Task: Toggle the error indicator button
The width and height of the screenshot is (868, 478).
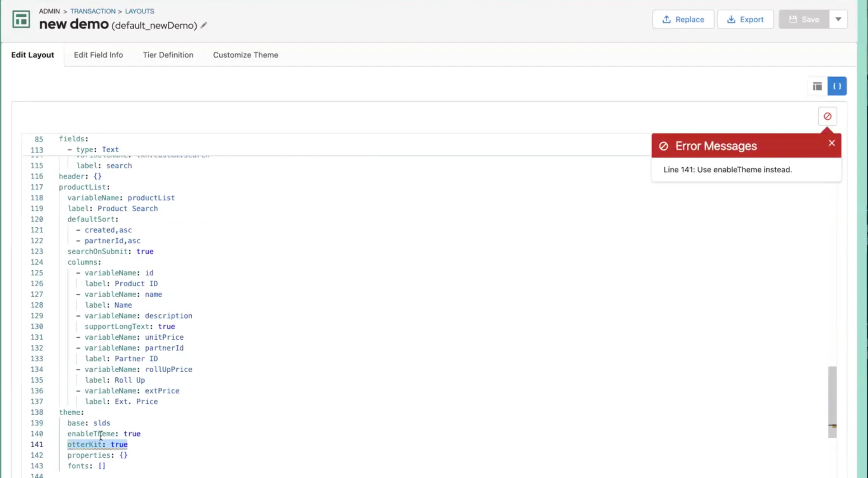Action: click(x=827, y=117)
